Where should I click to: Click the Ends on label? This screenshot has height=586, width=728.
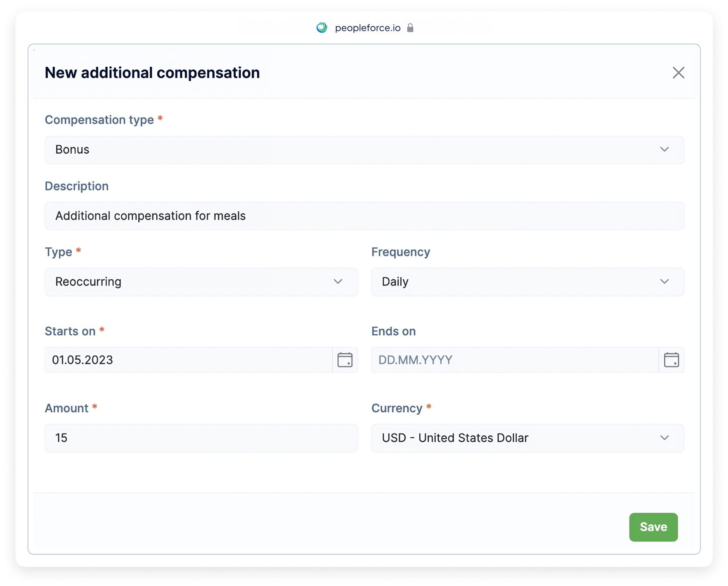point(393,331)
